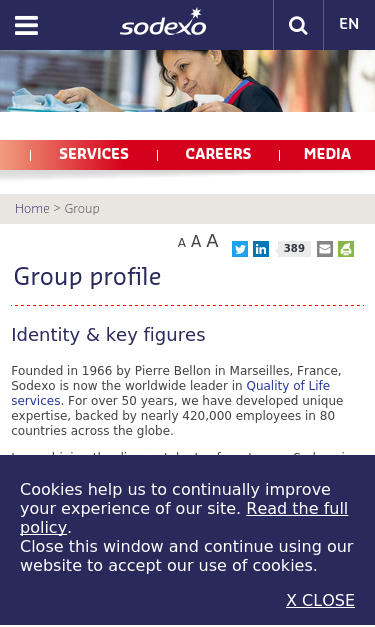
Task: Open the Careers menu item
Action: point(218,154)
